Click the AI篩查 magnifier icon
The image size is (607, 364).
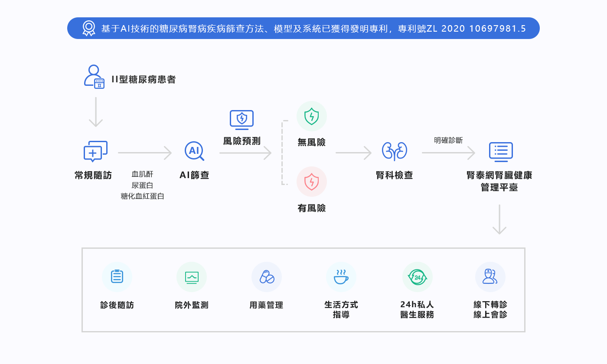[x=194, y=151]
